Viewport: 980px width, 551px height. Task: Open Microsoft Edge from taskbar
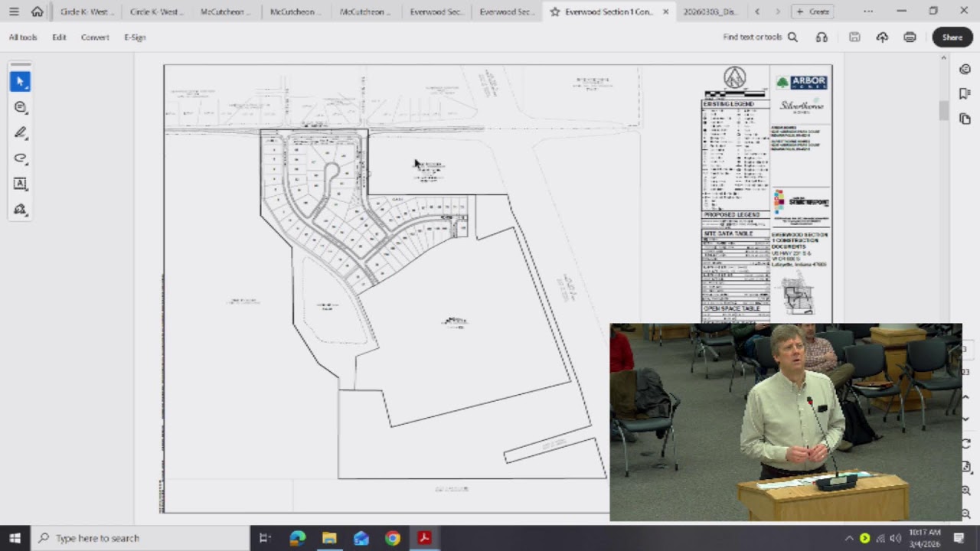pyautogui.click(x=298, y=538)
